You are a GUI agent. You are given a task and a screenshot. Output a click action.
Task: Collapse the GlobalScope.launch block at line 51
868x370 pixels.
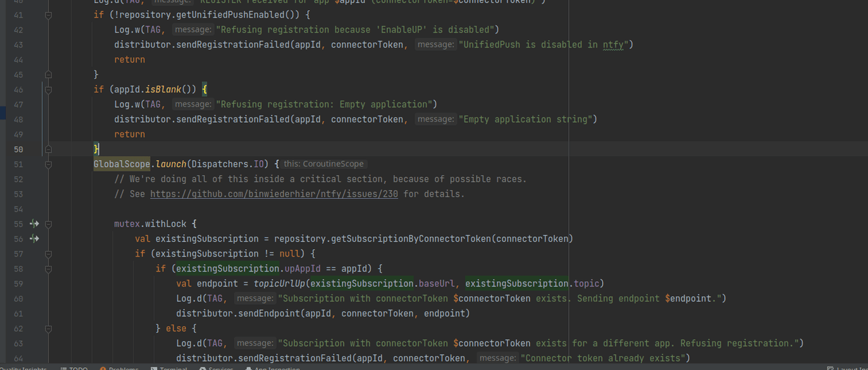point(48,164)
